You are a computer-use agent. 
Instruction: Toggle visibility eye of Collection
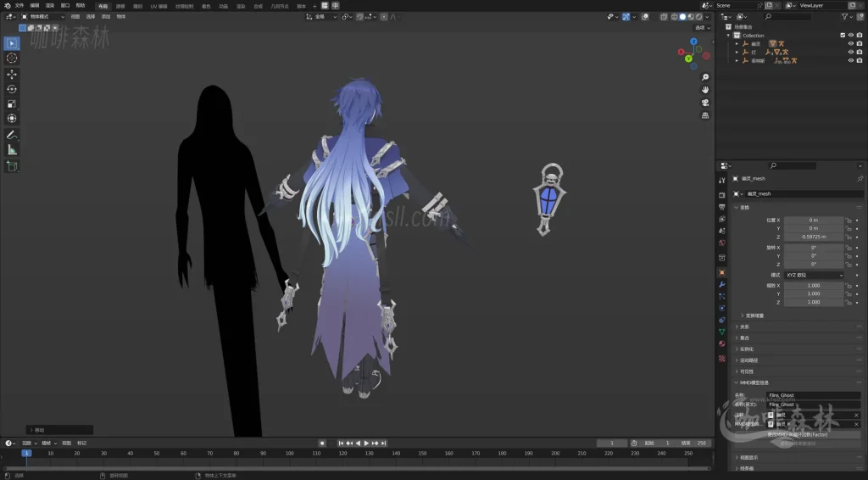pos(851,36)
